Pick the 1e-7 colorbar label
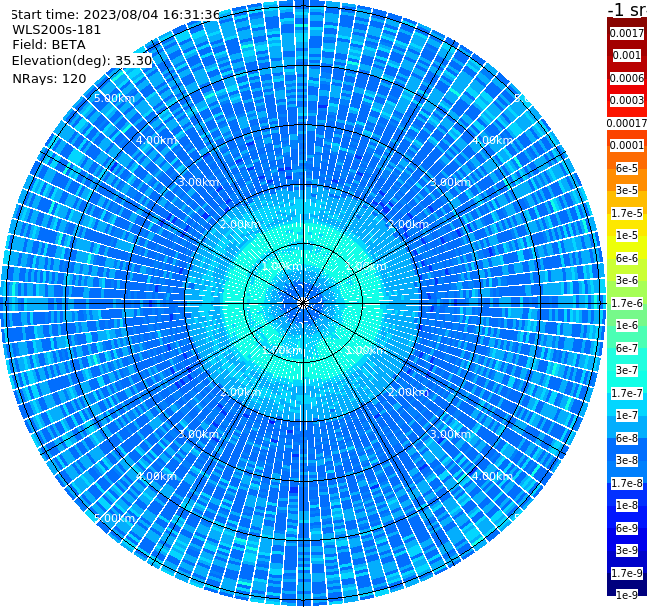Screen dimensions: 647x607 click(x=627, y=415)
